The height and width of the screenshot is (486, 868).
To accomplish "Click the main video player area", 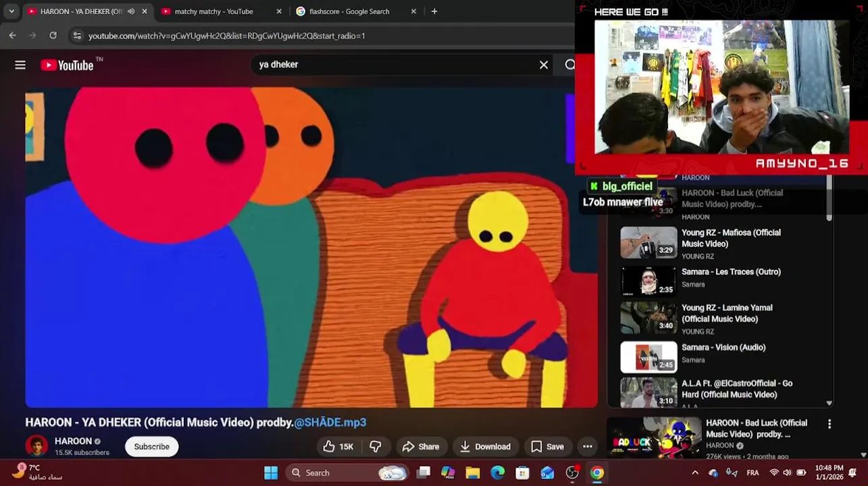I will tap(311, 247).
